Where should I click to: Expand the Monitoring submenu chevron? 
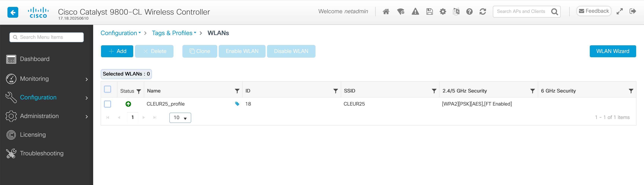click(87, 79)
